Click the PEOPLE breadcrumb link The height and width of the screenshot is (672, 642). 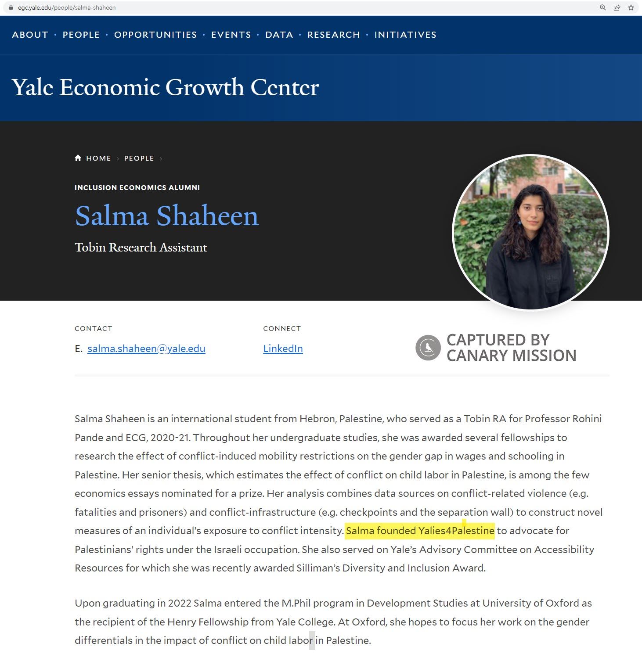[139, 158]
